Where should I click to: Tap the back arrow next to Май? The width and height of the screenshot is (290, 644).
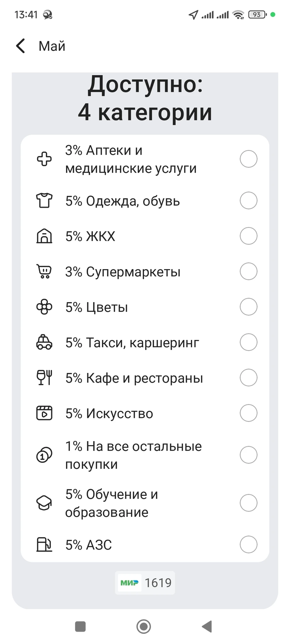[21, 46]
